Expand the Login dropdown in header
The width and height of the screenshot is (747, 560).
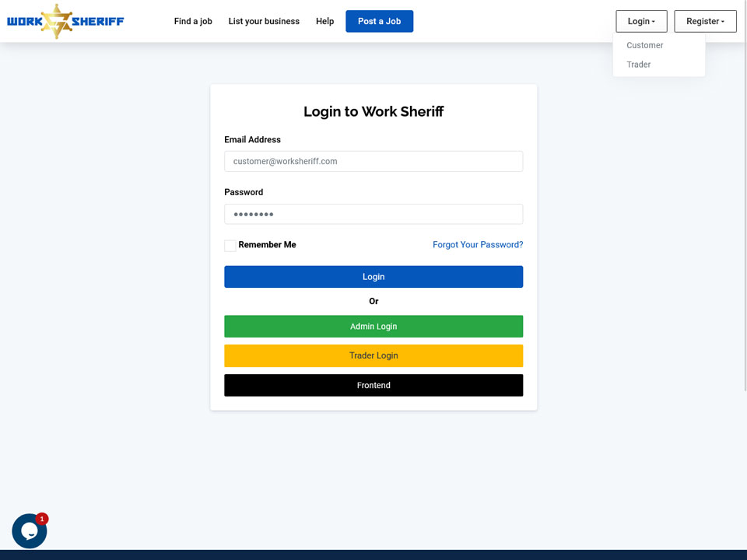coord(641,22)
